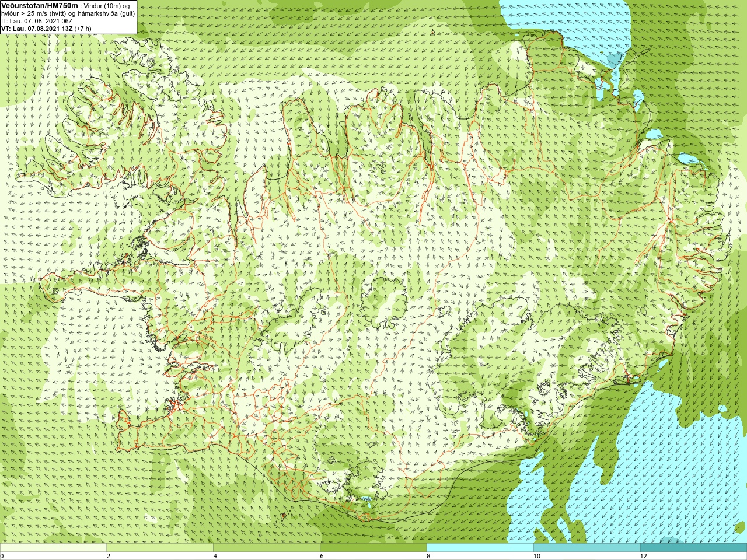Viewport: 747px width, 560px height.
Task: Click the 'Veðurstofan/HM750m' title text
Action: pyautogui.click(x=40, y=5)
